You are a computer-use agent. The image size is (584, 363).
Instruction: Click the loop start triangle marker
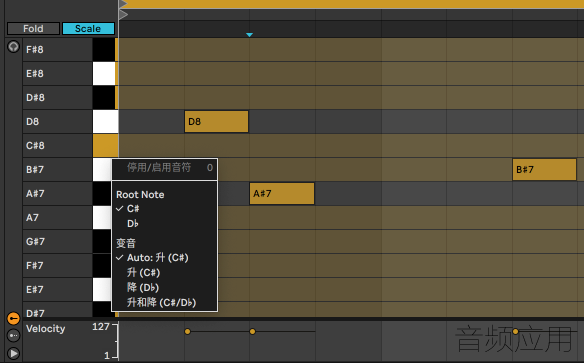pyautogui.click(x=123, y=4)
